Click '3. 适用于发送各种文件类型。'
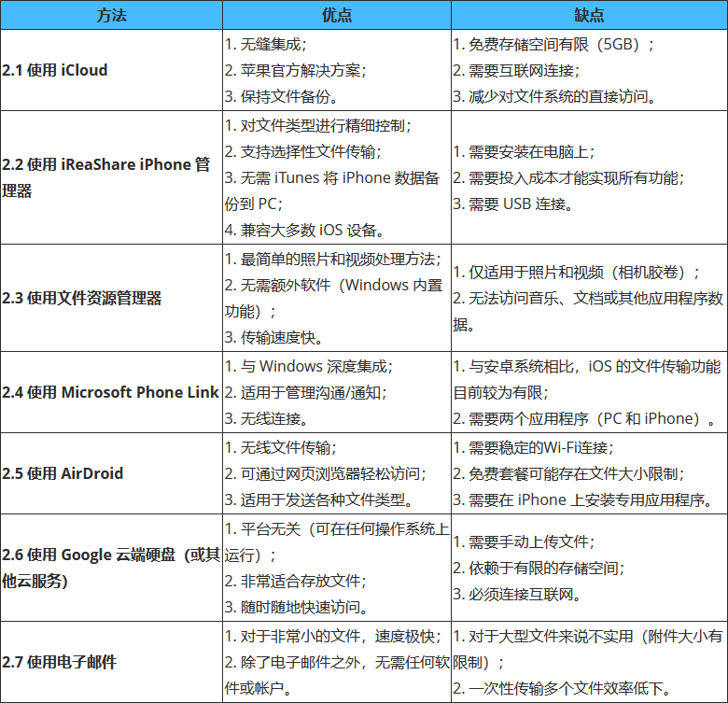Screen dimensions: 728x703 click(319, 500)
